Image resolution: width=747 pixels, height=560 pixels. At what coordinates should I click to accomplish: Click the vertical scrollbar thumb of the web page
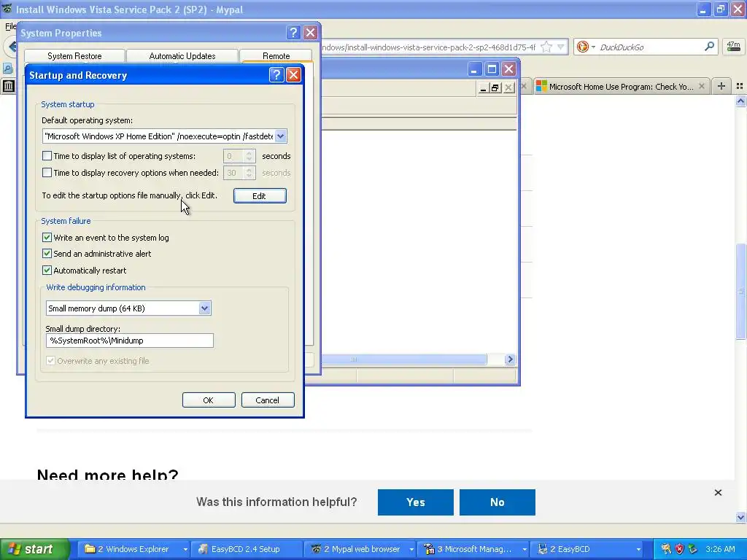pos(740,291)
